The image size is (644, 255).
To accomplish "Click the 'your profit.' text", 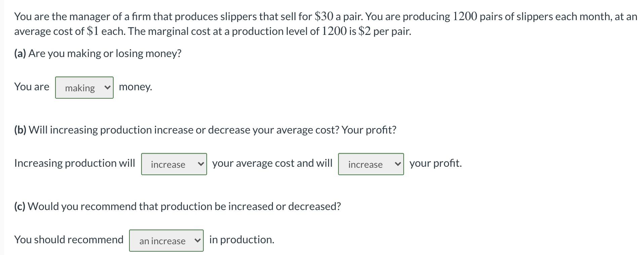I will pos(436,163).
